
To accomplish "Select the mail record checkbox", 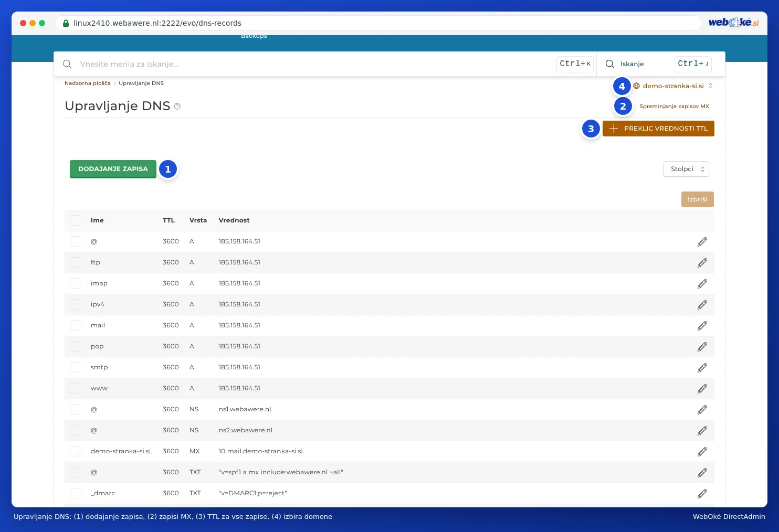I will (x=75, y=325).
